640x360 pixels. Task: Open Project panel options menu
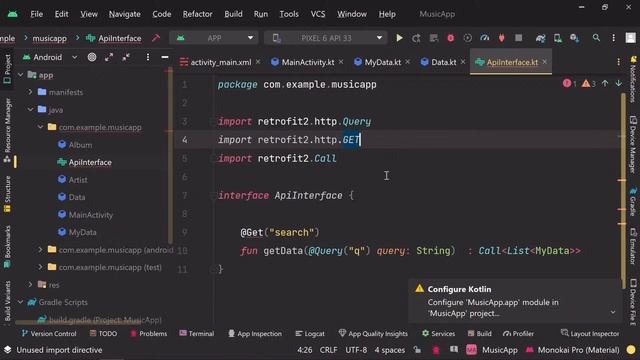[x=148, y=57]
